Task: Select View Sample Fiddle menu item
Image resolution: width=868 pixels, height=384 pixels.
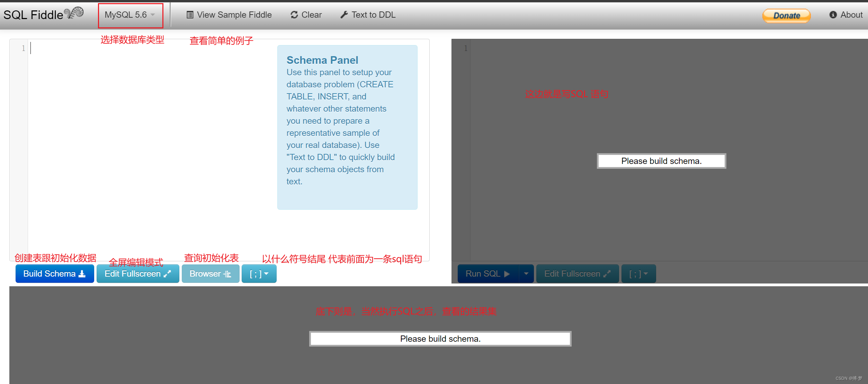Action: [230, 15]
